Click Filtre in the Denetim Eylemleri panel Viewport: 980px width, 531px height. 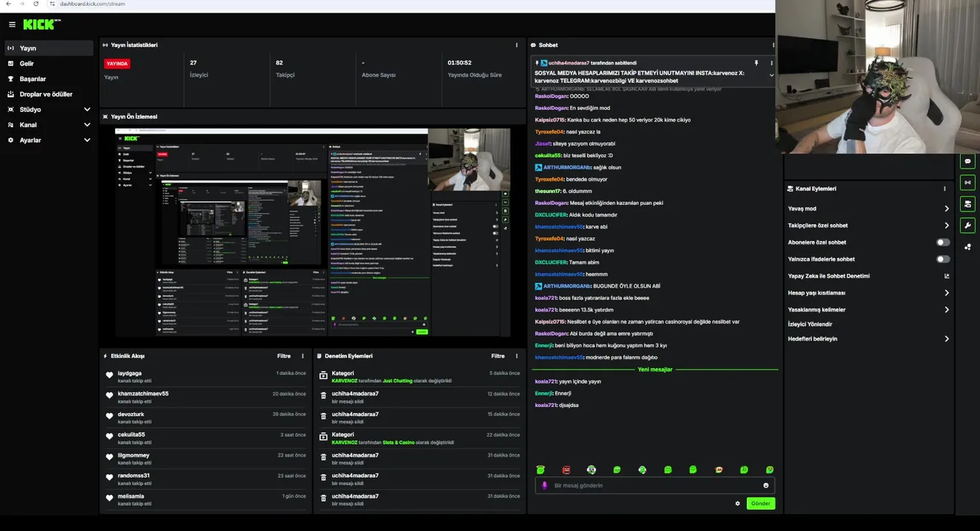(498, 356)
